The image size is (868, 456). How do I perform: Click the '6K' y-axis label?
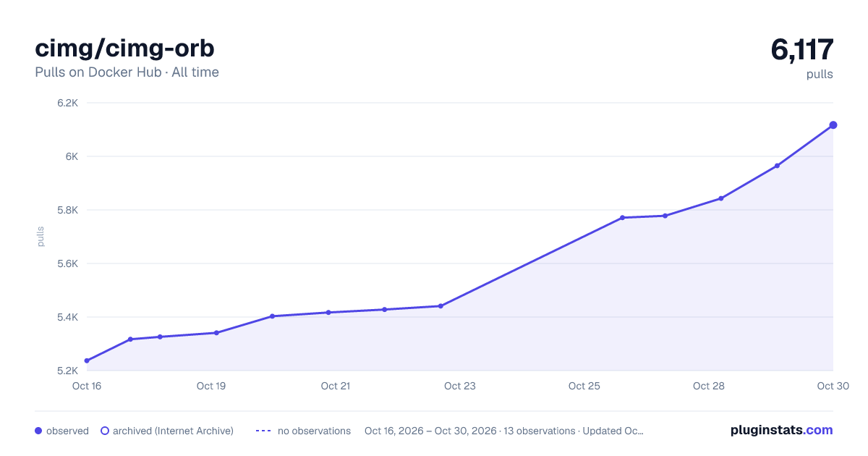(72, 156)
